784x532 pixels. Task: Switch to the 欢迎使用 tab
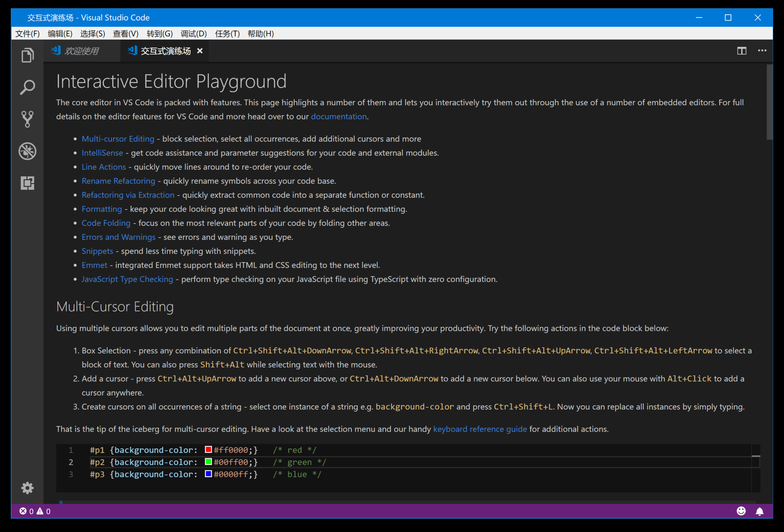pyautogui.click(x=81, y=51)
